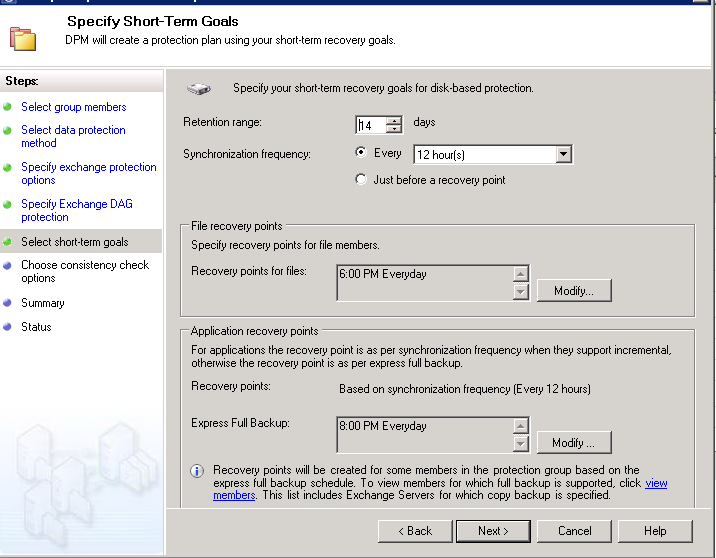This screenshot has width=716, height=558.
Task: Open Specify exchange protection options step
Action: (x=89, y=174)
